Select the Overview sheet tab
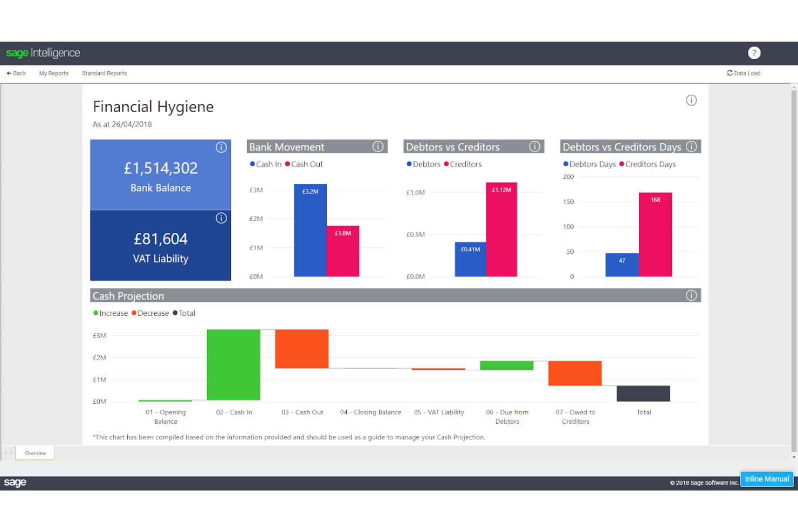The height and width of the screenshot is (532, 798). coord(35,453)
